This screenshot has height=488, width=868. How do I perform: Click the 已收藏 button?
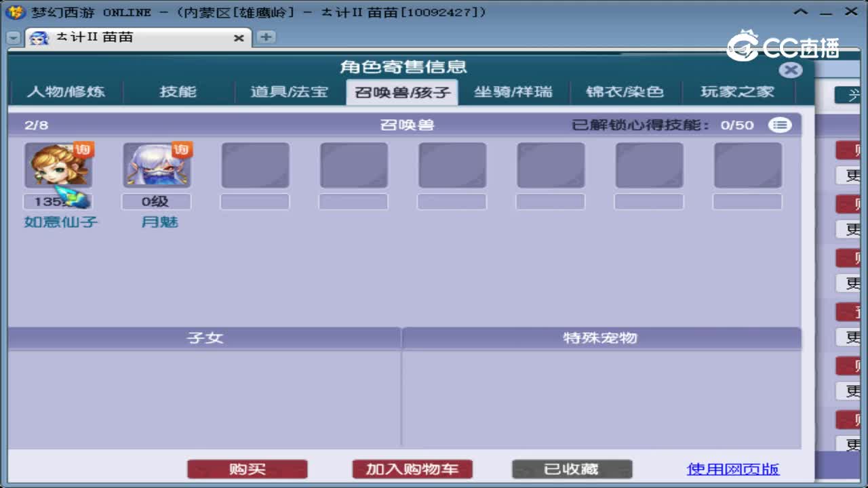tap(572, 469)
